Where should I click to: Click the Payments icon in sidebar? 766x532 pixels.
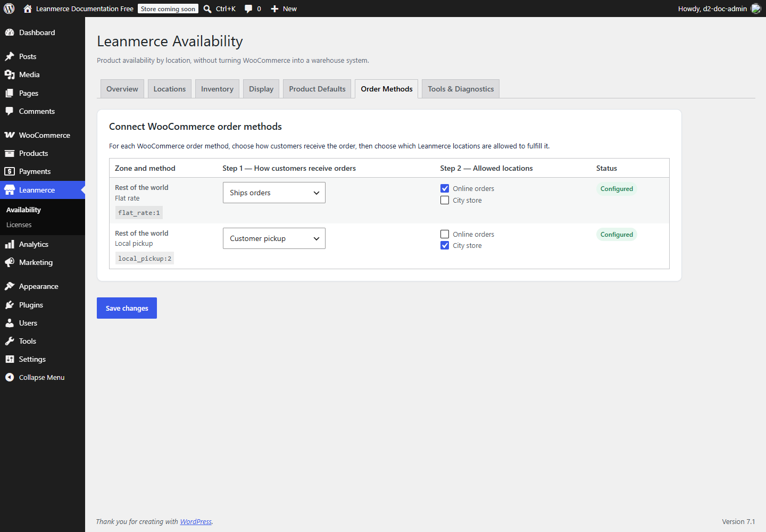10,171
